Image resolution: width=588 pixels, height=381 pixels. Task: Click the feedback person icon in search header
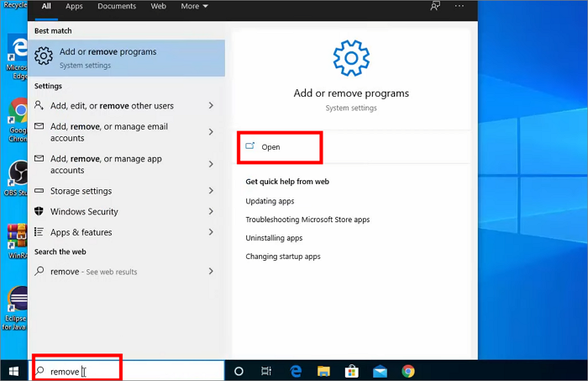[435, 7]
